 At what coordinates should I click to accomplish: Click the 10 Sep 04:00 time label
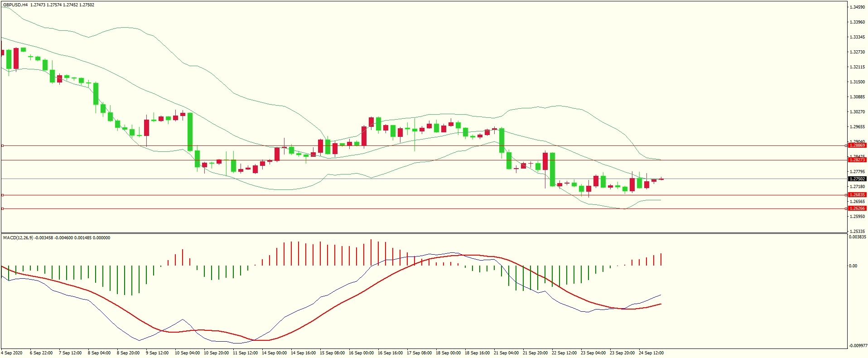coord(187,353)
